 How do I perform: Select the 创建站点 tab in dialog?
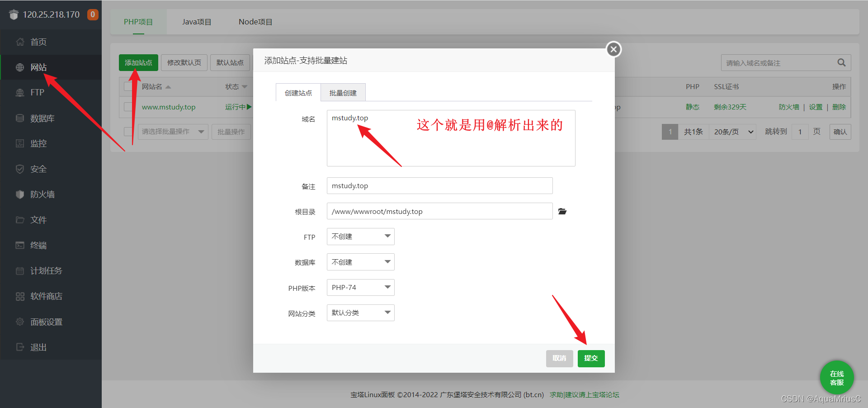click(x=298, y=92)
